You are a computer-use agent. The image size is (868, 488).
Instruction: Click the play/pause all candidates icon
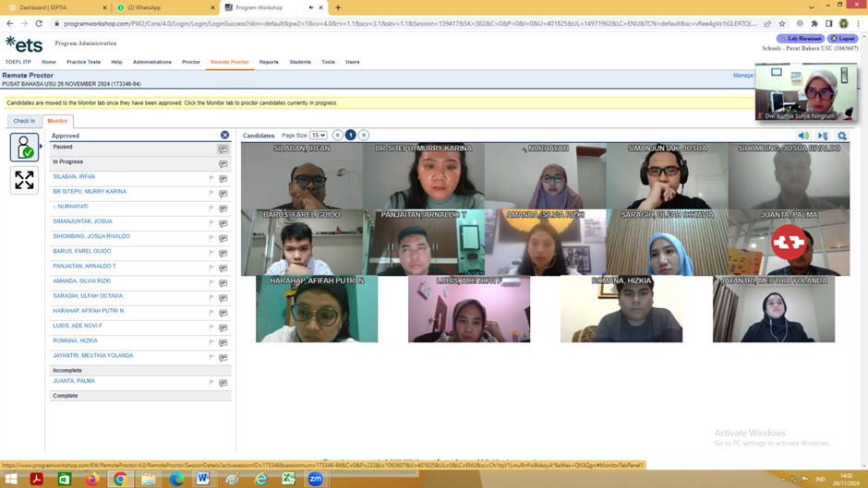[x=823, y=136]
